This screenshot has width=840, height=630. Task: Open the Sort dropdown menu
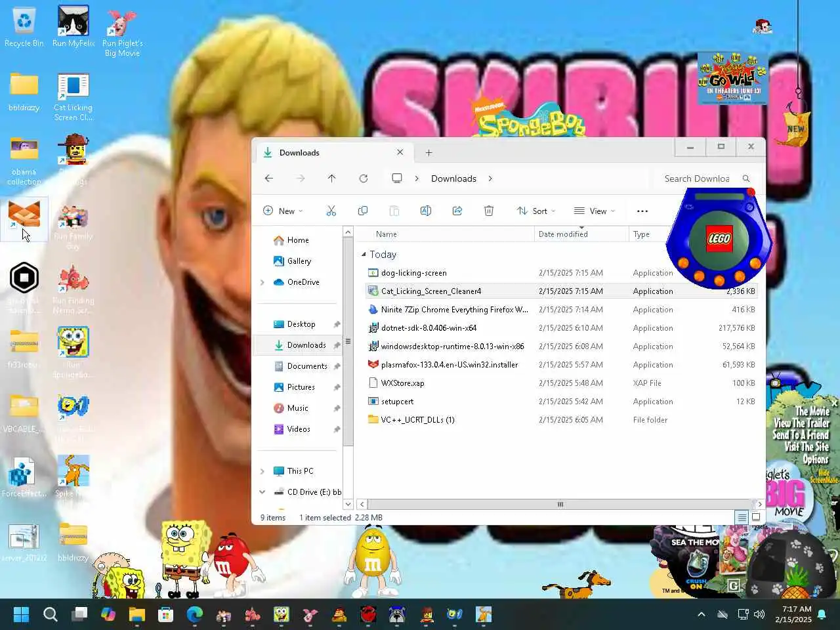pos(536,211)
